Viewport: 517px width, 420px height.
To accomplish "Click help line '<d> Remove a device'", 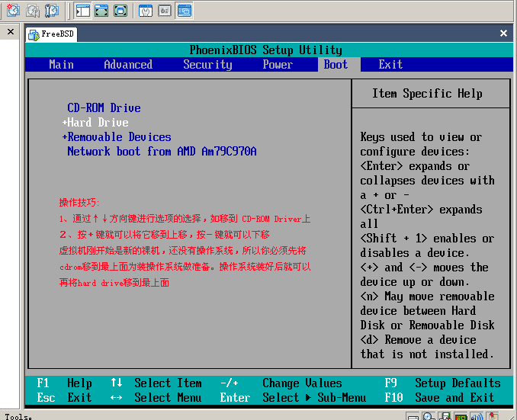I will (x=418, y=340).
